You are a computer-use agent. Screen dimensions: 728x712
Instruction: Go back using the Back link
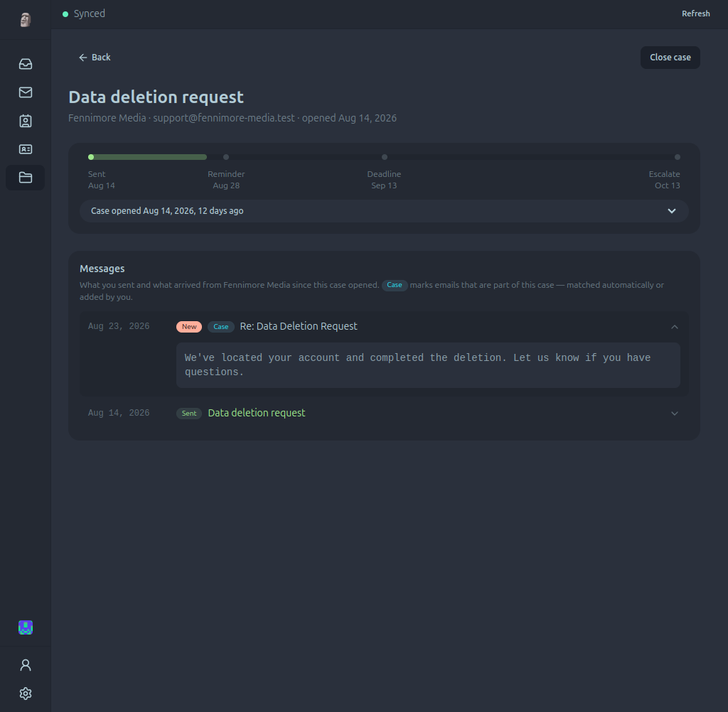[95, 58]
